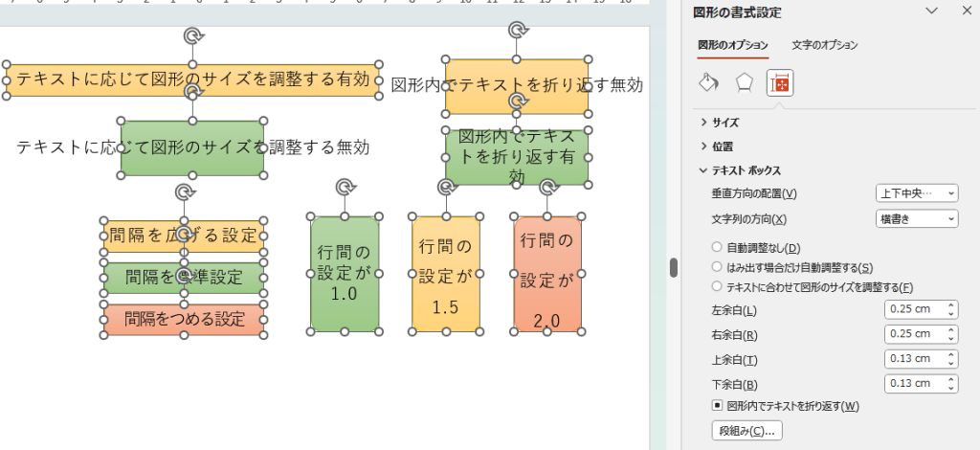Click the 左余白 value field
This screenshot has height=450, width=980.
tap(913, 309)
